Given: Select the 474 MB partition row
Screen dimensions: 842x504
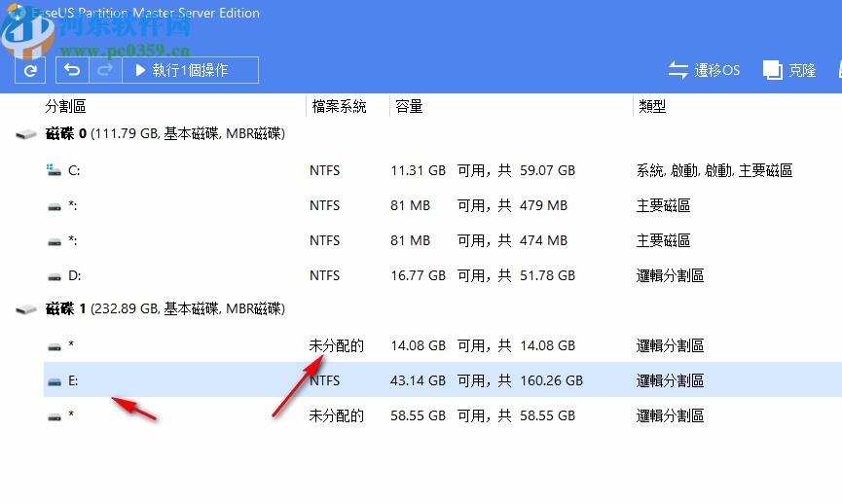Looking at the screenshot, I should pyautogui.click(x=443, y=240).
